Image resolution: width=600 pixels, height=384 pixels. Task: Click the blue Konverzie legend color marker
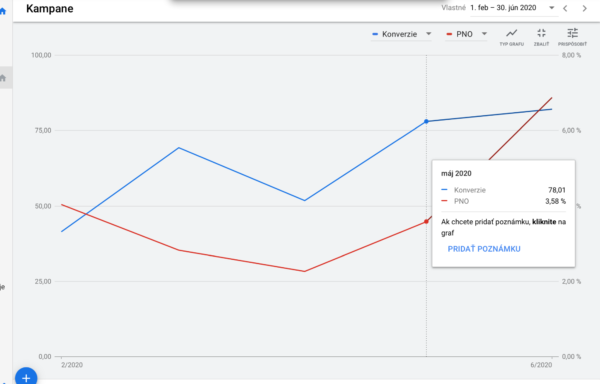[375, 34]
